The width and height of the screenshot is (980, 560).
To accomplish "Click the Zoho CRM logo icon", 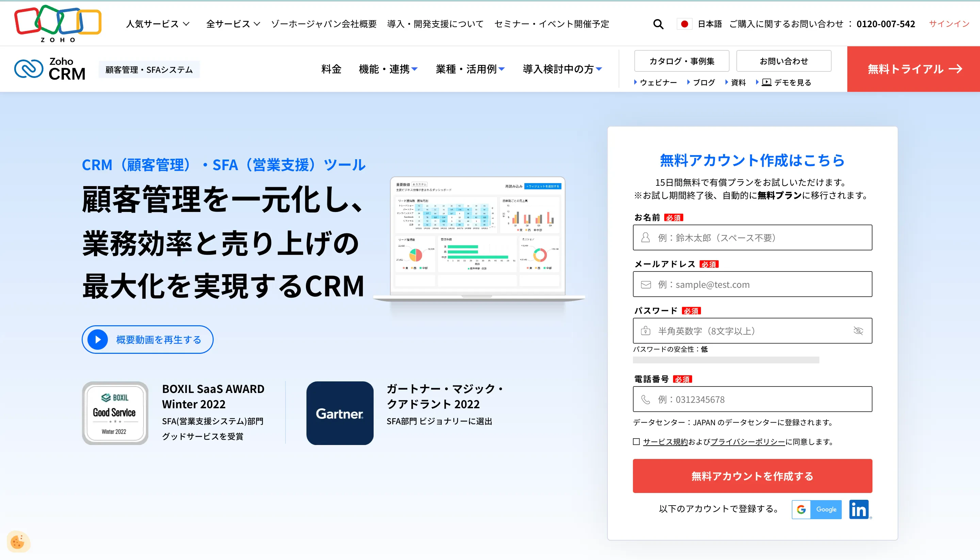I will [28, 70].
